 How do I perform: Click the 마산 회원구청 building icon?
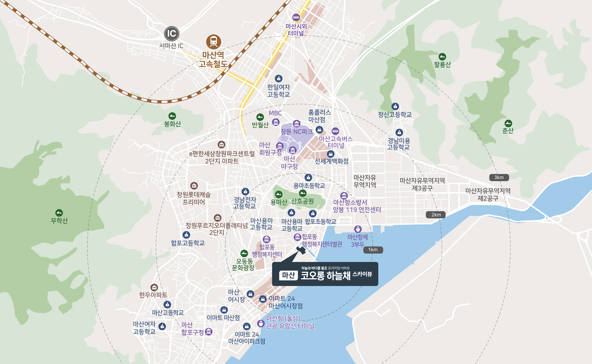tap(280, 146)
